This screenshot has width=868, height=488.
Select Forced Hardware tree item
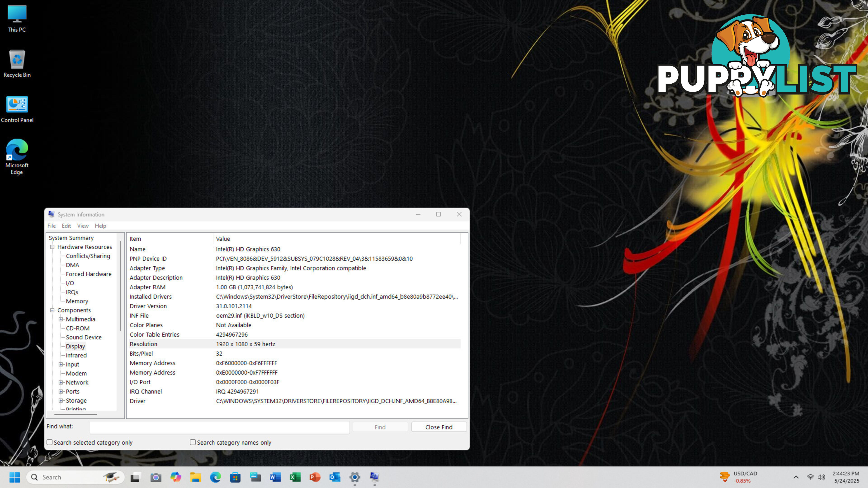[89, 274]
